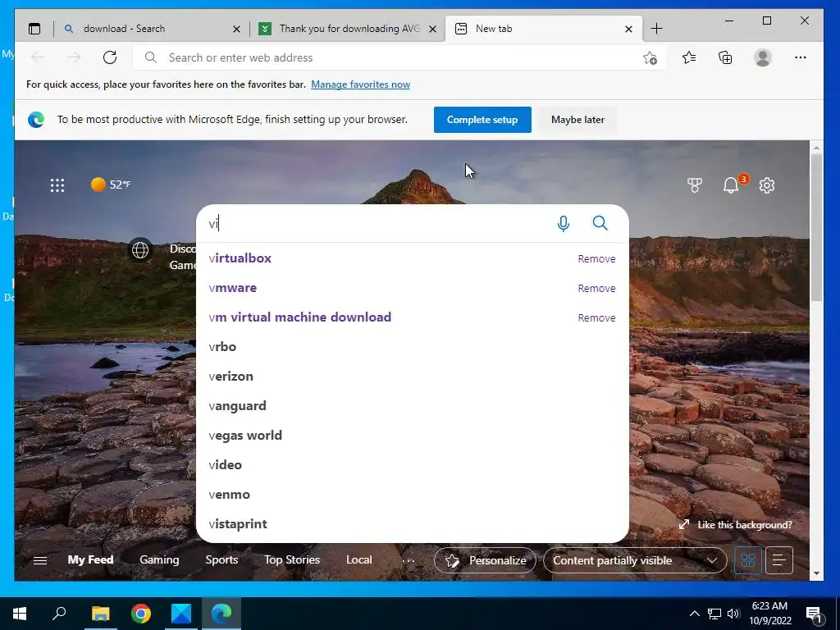Screen dimensions: 840x630
Task: Add this page to favorites star icon
Action: pyautogui.click(x=650, y=57)
